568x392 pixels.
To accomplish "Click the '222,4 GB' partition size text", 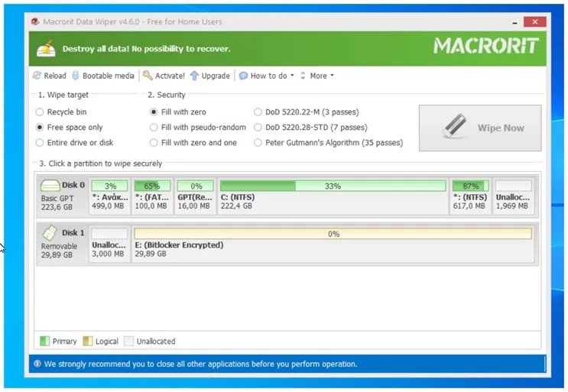I will (x=236, y=206).
